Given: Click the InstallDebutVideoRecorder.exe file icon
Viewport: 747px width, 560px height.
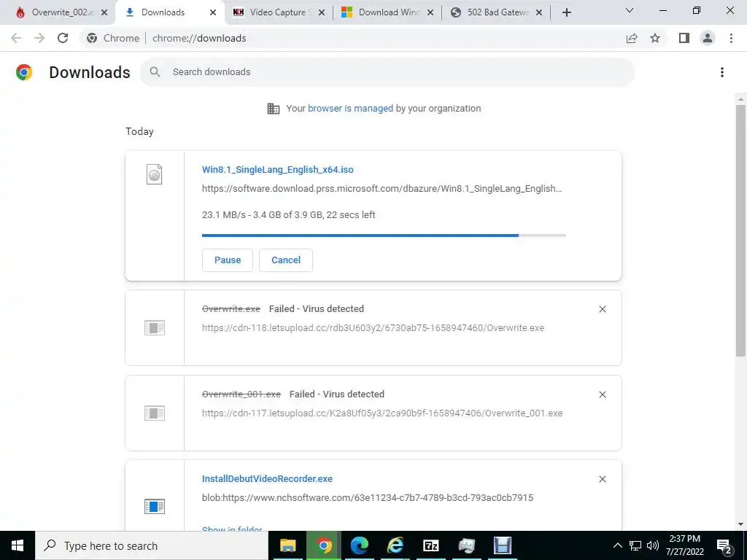Looking at the screenshot, I should (155, 506).
